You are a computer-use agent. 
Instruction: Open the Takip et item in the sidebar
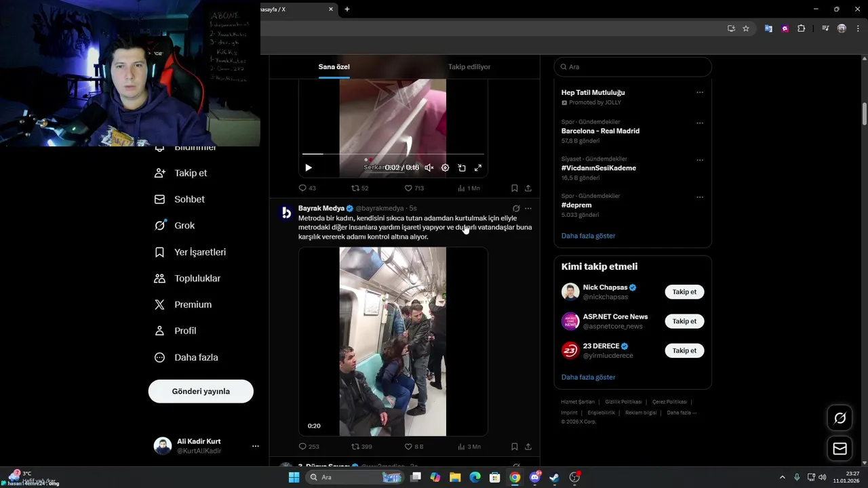[x=181, y=173]
